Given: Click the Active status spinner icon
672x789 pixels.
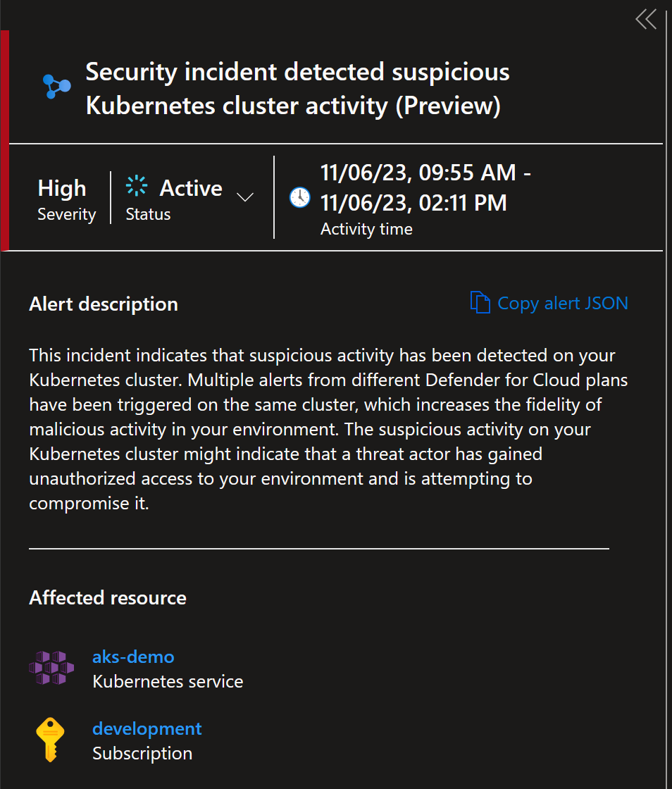Looking at the screenshot, I should (x=137, y=186).
